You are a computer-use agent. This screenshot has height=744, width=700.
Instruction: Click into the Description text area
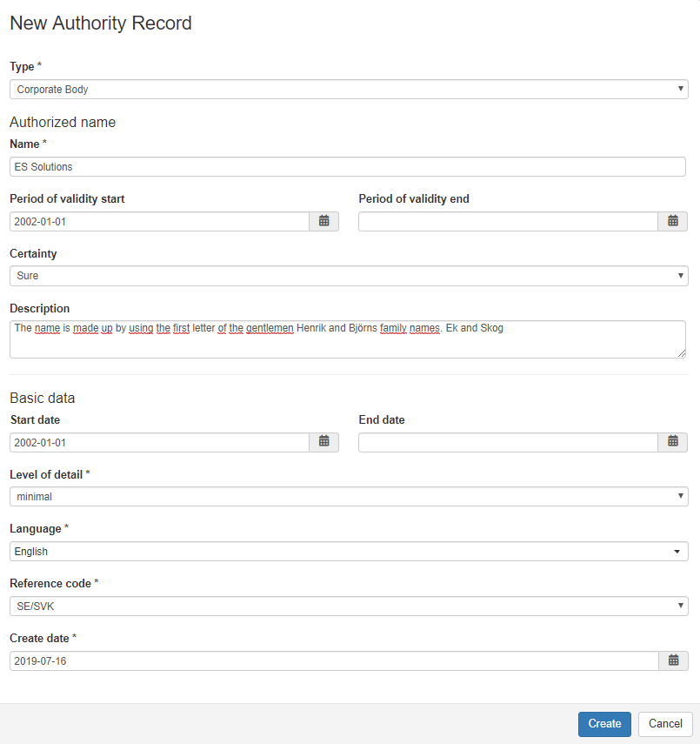(x=348, y=339)
